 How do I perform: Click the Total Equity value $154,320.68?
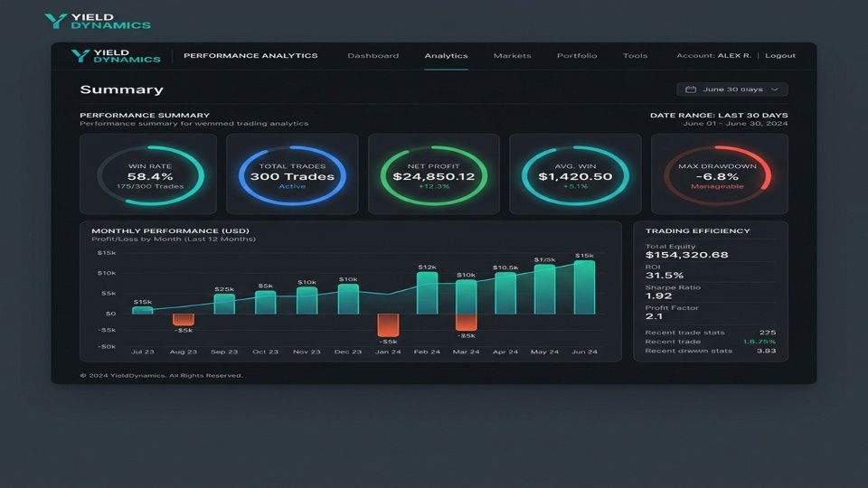[686, 255]
